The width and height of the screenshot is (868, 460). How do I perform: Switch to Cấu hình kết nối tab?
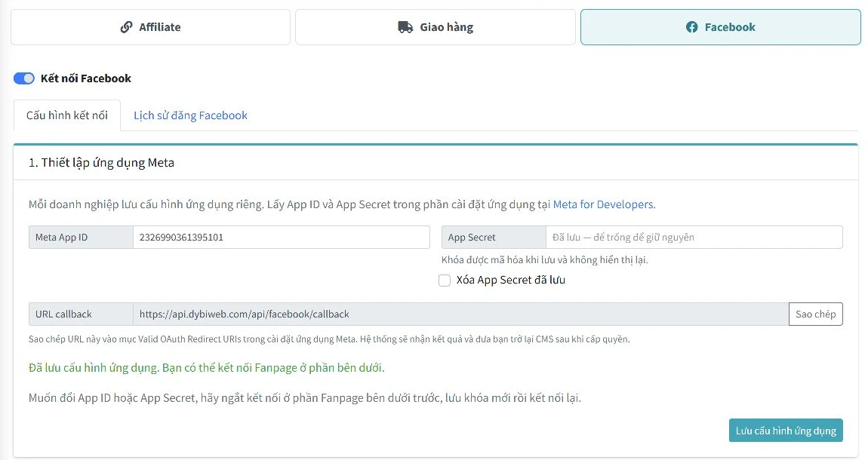click(67, 115)
